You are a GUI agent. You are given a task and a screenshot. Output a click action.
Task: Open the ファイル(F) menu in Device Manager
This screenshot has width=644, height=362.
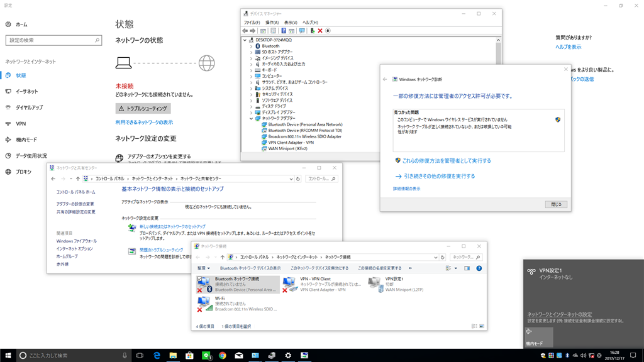point(252,23)
